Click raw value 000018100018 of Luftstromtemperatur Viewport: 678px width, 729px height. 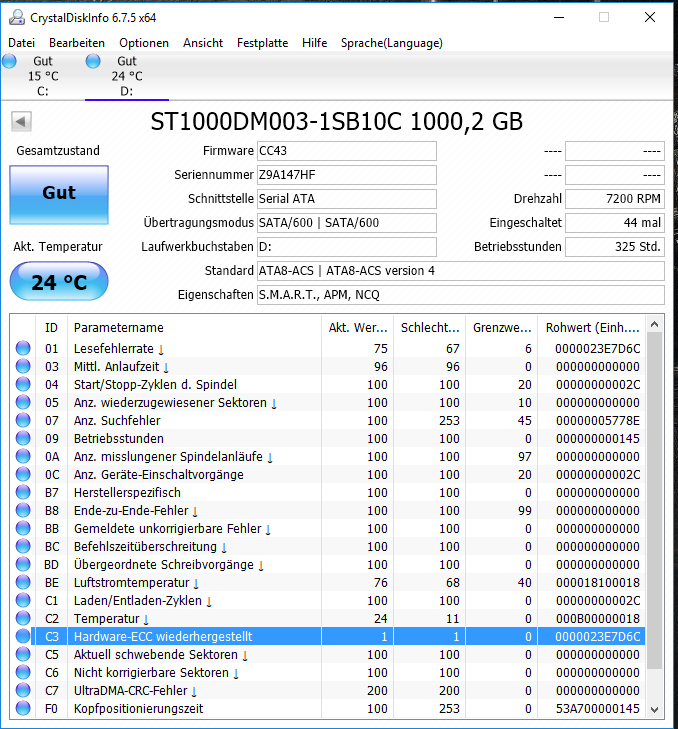598,583
